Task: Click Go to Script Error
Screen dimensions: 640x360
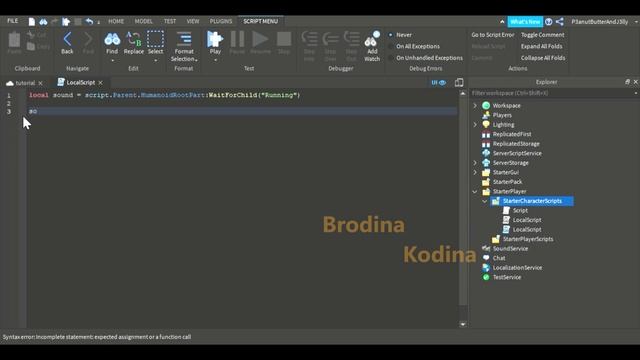Action: [x=493, y=35]
